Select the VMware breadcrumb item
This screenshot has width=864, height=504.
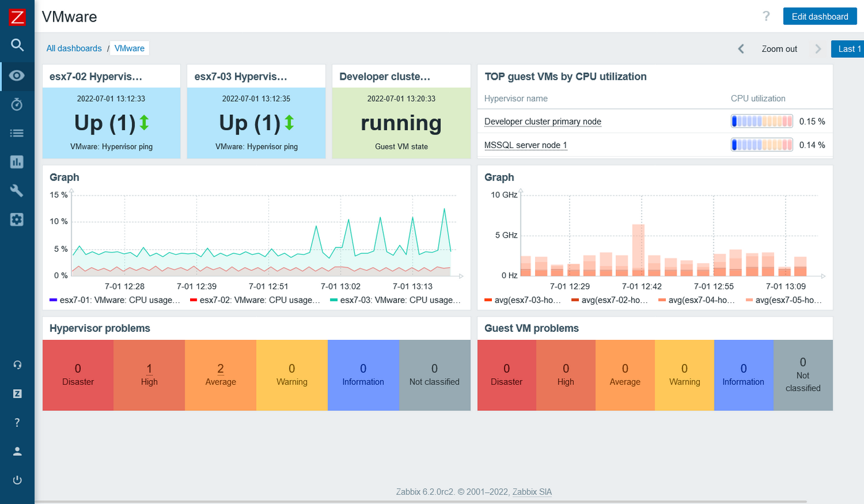(129, 48)
